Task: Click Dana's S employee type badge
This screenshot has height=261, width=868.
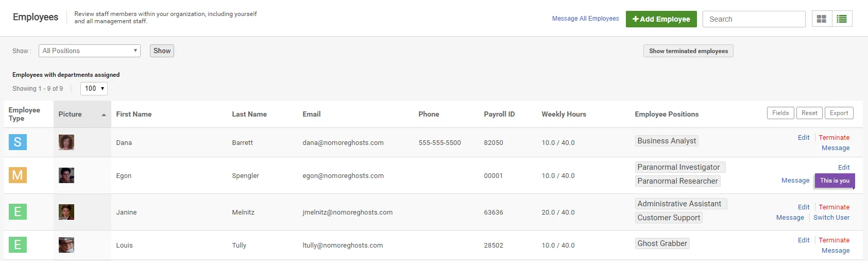Action: [x=18, y=142]
